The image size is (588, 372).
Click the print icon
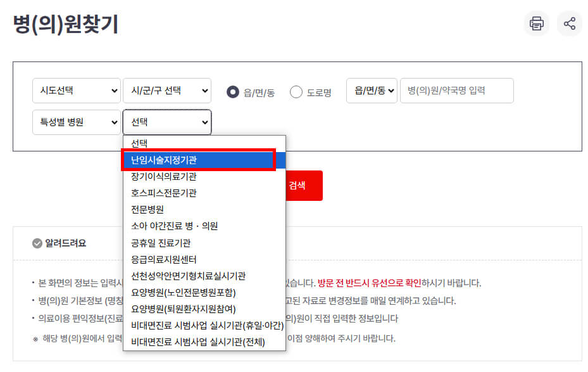536,23
